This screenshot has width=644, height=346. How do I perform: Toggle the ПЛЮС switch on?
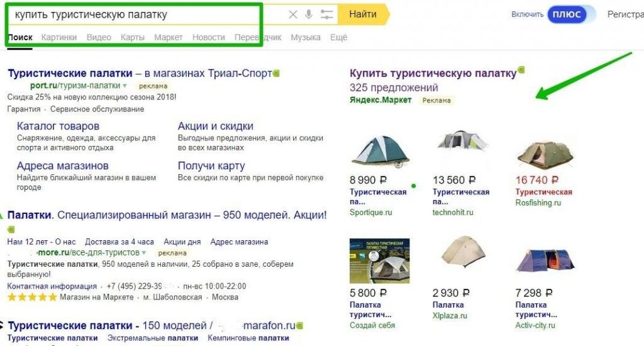tap(571, 14)
